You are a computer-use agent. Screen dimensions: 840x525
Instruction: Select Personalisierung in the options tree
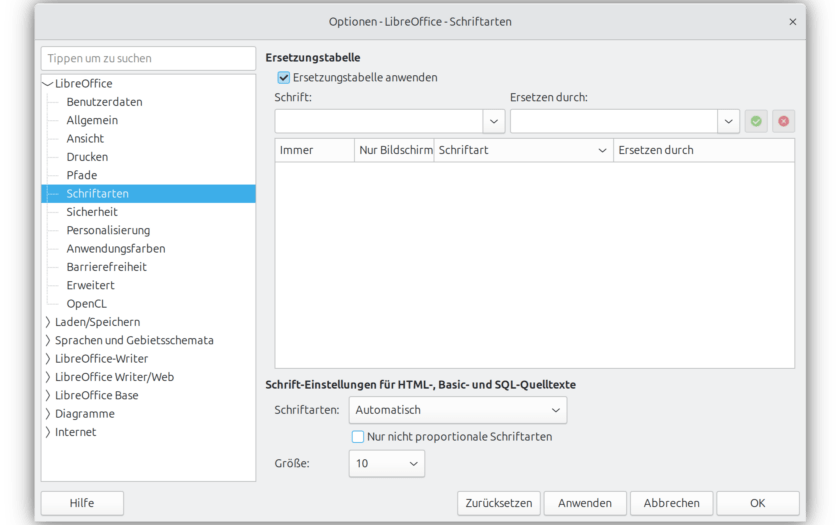tap(108, 230)
